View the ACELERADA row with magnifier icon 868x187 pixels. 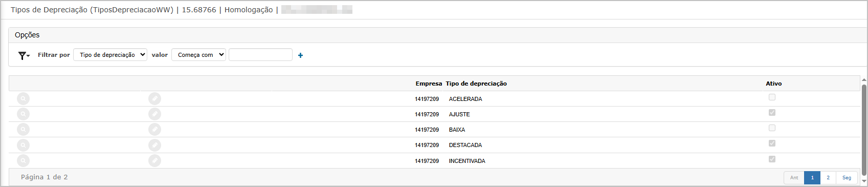(x=23, y=99)
